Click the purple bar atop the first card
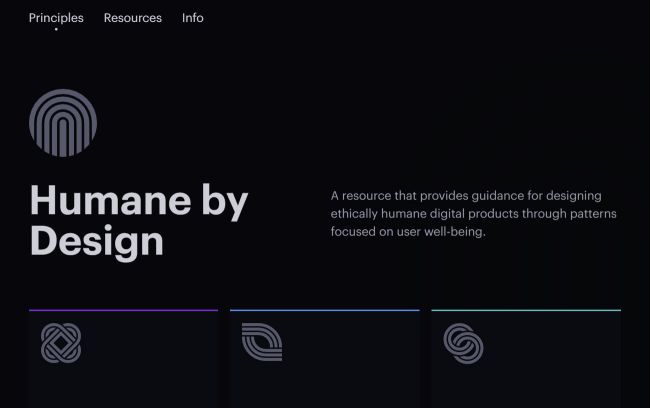The image size is (650, 408). click(x=123, y=310)
